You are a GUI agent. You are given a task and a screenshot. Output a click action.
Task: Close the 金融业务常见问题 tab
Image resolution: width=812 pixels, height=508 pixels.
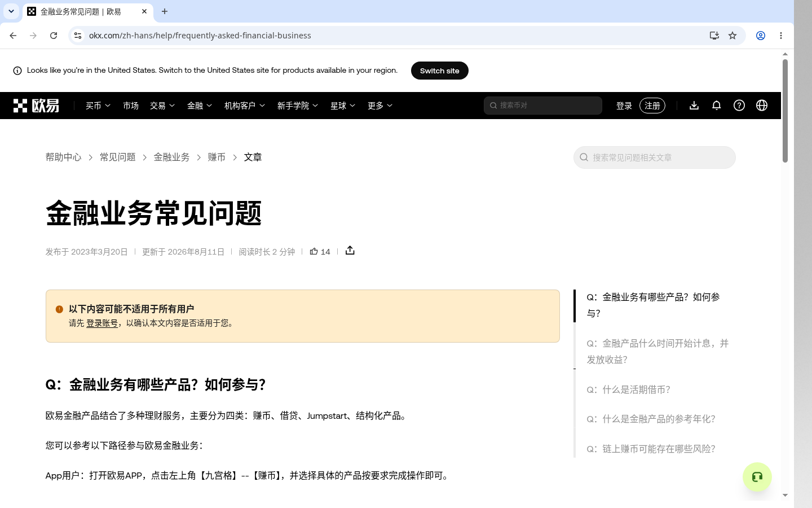click(144, 11)
